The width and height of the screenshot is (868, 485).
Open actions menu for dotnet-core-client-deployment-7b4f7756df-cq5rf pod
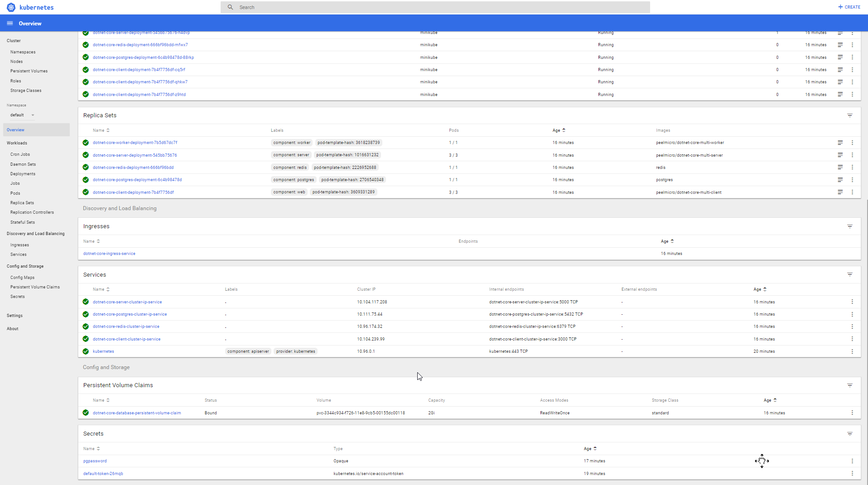852,70
